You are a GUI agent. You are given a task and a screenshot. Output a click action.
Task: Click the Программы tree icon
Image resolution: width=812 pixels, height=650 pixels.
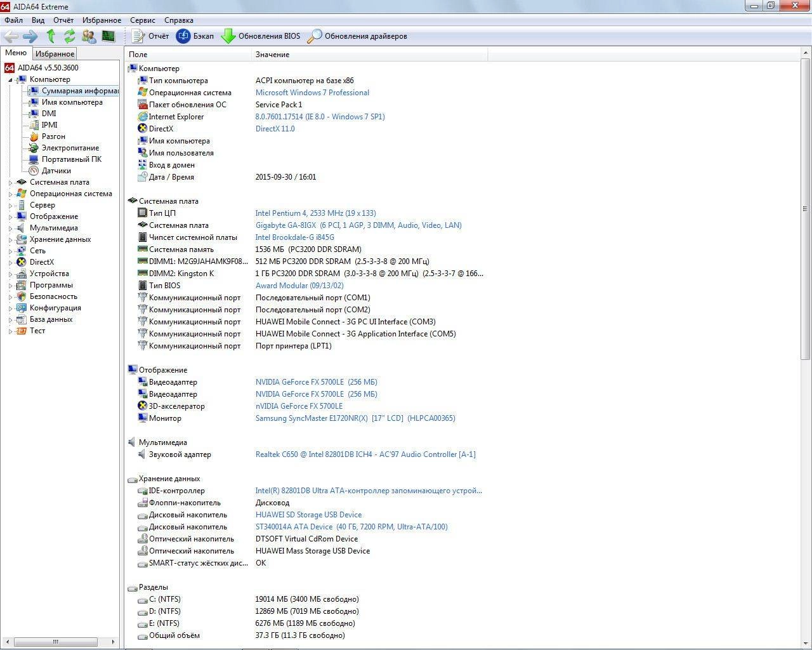pos(22,285)
